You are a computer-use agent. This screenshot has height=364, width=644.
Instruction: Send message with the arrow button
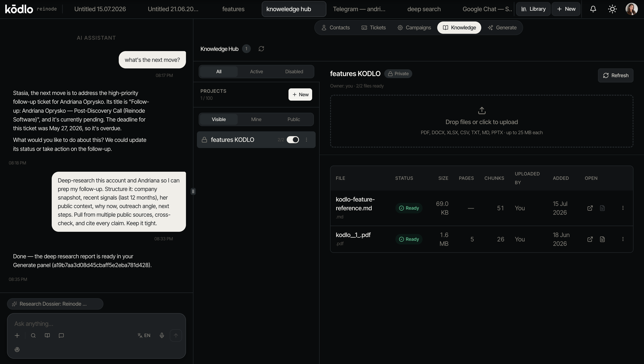tap(176, 335)
